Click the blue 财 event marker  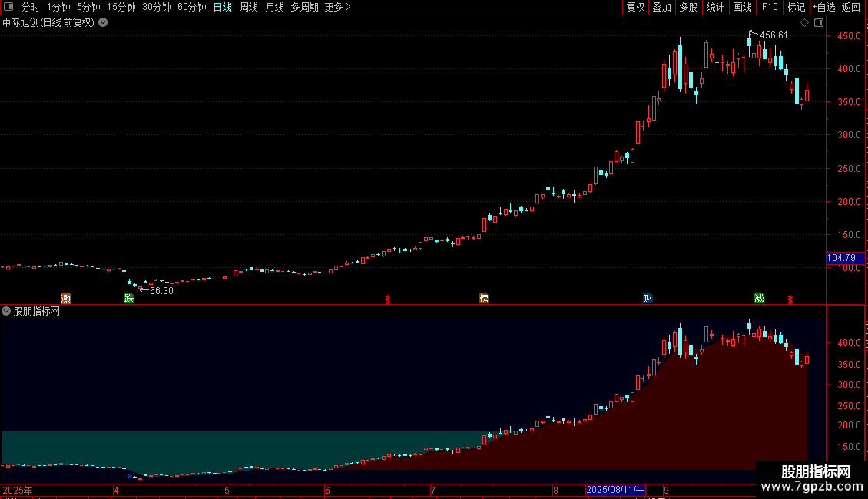click(x=648, y=299)
